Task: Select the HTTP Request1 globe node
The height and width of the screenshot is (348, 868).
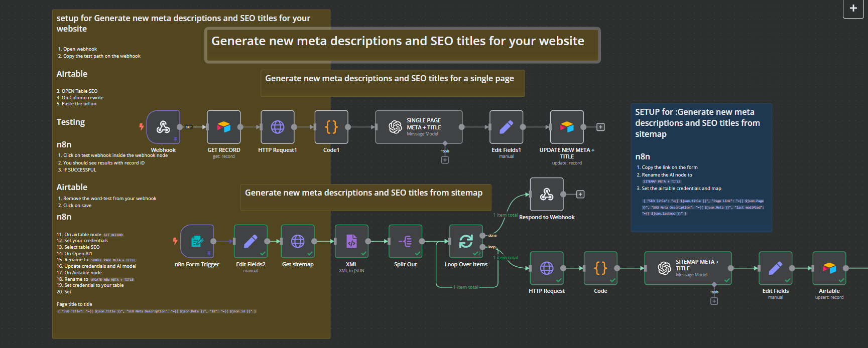Action: click(x=278, y=127)
